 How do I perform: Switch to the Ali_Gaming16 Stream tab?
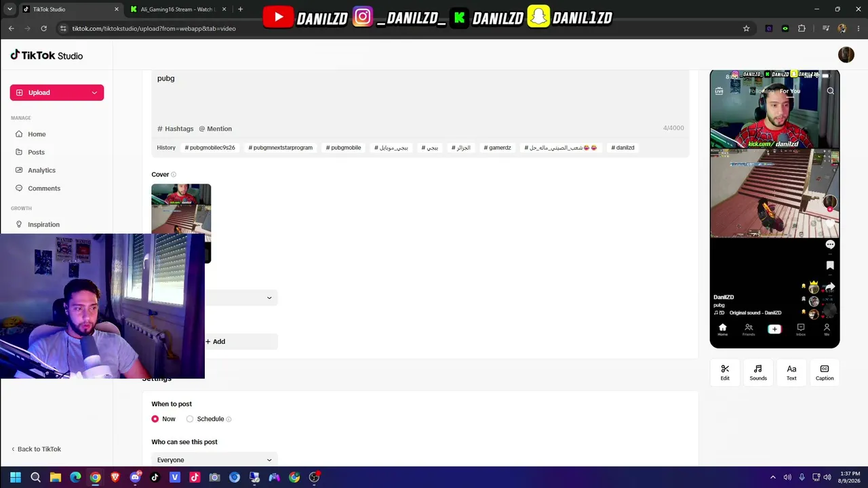pos(178,9)
